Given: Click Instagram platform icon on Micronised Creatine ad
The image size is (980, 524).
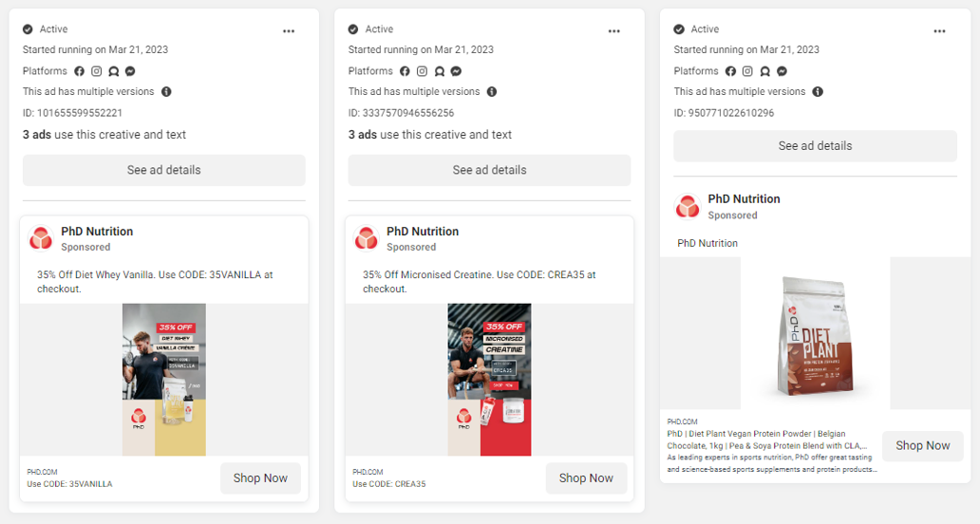Looking at the screenshot, I should [422, 71].
